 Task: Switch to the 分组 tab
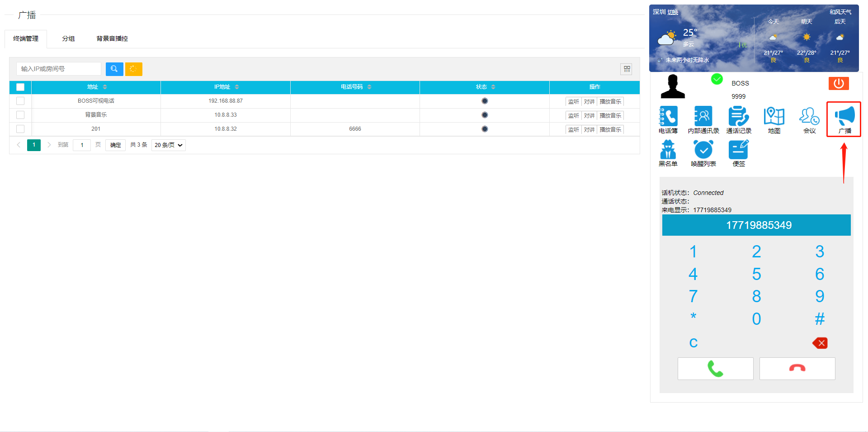68,39
